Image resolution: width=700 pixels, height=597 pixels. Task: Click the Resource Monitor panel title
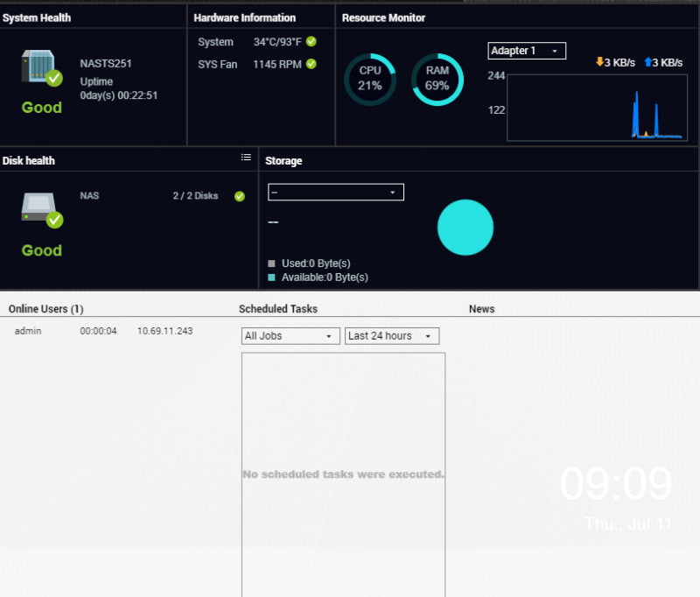[x=383, y=18]
